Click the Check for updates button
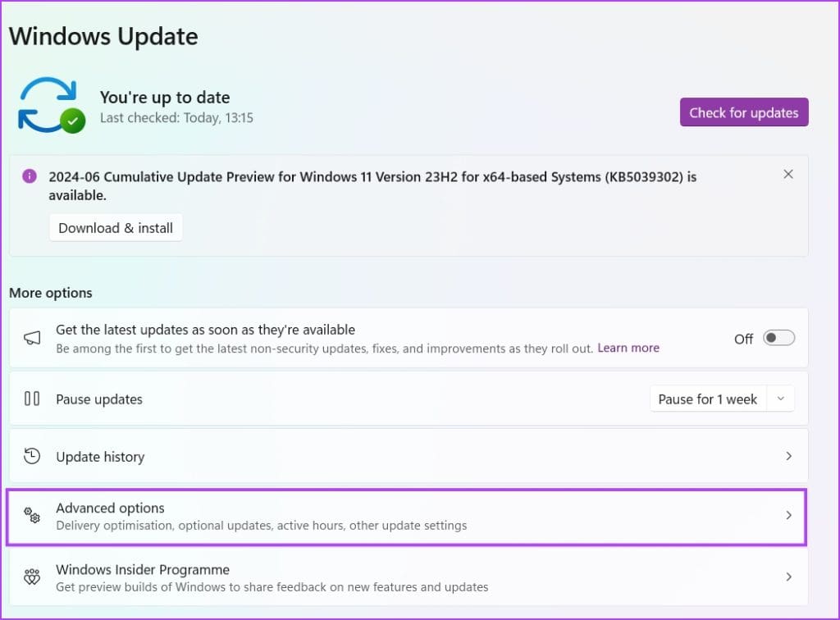Viewport: 840px width, 620px height. coord(743,112)
